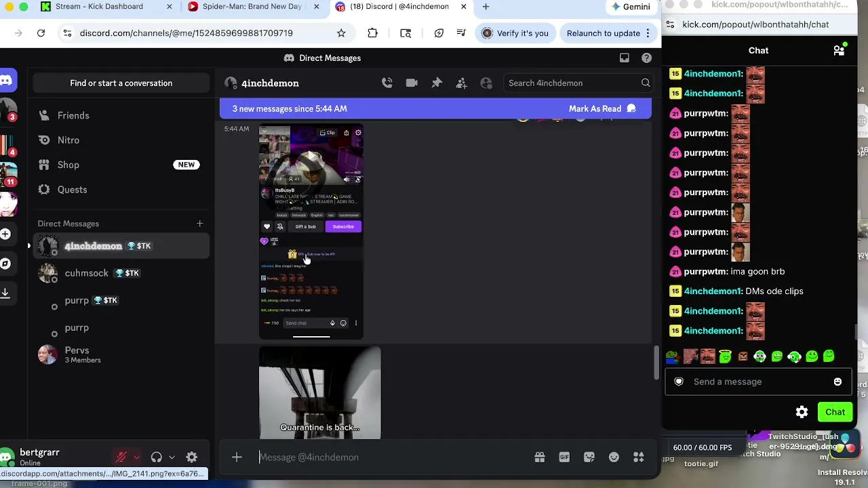Screen dimensions: 868x488
Task: Click the Discord address bar URL
Action: (x=186, y=33)
